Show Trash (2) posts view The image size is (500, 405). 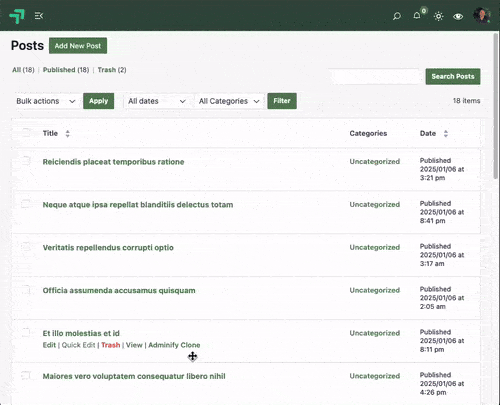pos(112,70)
